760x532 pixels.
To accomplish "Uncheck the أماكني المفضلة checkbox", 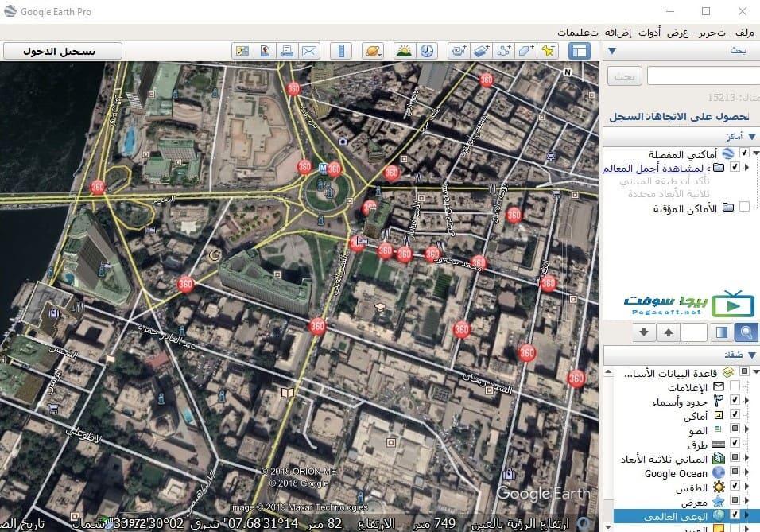I will tap(744, 153).
